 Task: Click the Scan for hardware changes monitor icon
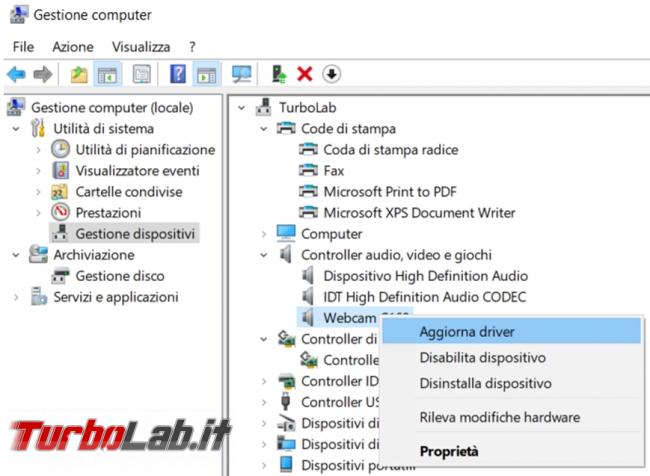click(242, 75)
